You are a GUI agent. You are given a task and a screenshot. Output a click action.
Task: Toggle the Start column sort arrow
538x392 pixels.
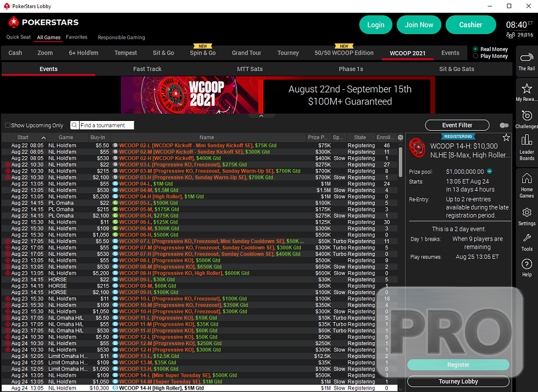(x=44, y=137)
